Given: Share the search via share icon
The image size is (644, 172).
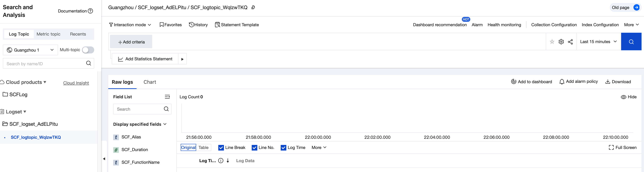Looking at the screenshot, I should tap(570, 42).
